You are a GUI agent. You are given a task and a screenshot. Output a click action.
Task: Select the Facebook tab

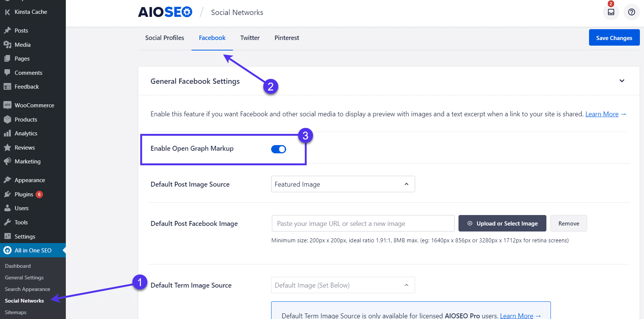pyautogui.click(x=212, y=38)
